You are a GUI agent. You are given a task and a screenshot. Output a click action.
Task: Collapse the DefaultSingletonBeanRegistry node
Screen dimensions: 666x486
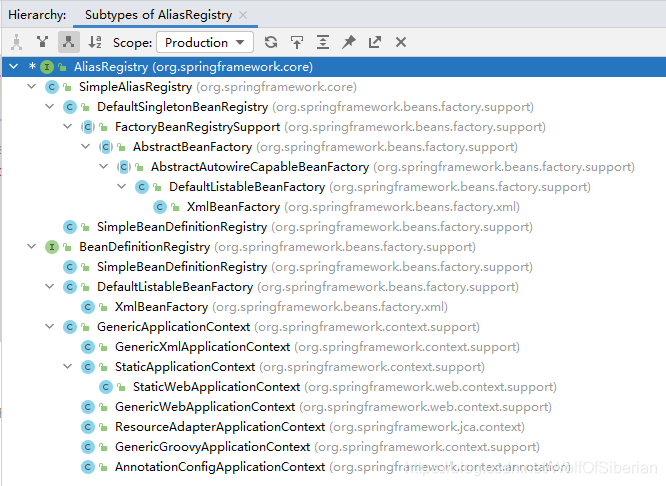pos(50,107)
